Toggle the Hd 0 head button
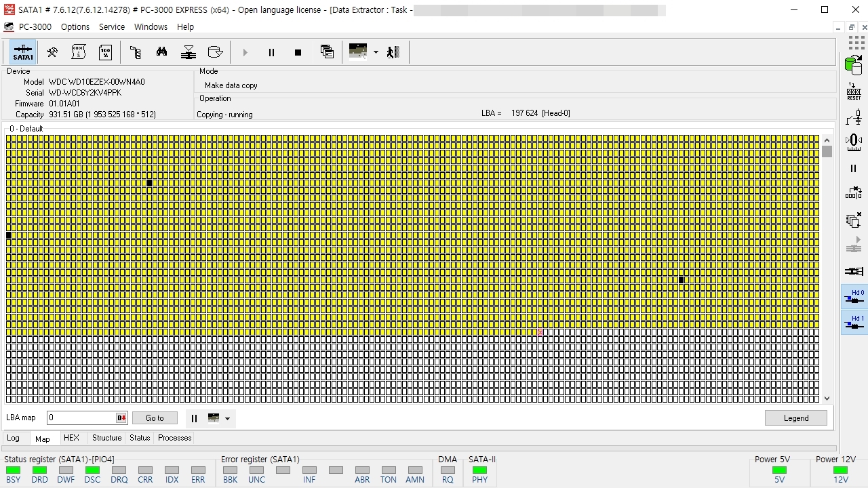 (x=854, y=297)
